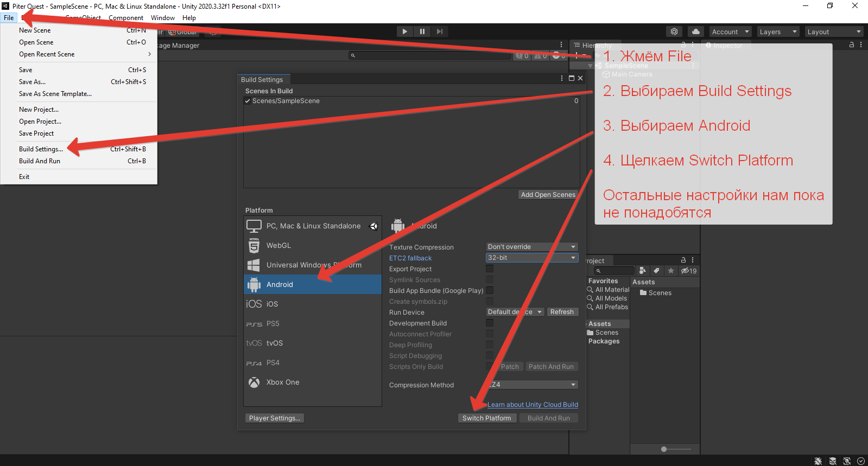Select the iOS platform
Image resolution: width=868 pixels, height=466 pixels.
pos(313,304)
